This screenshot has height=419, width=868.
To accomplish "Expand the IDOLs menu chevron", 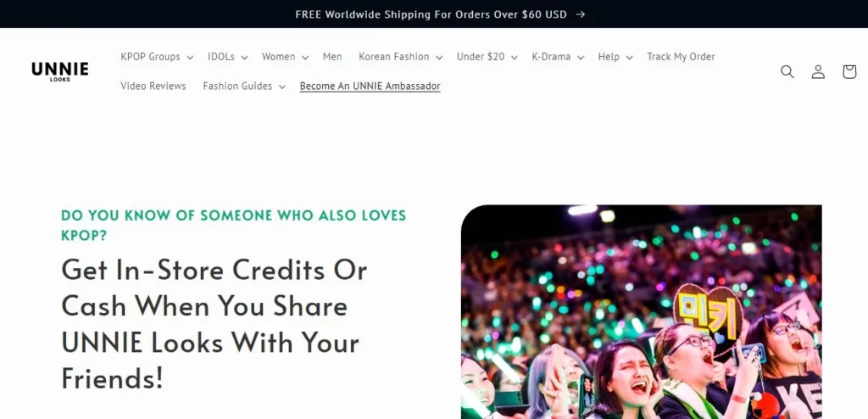I will point(244,57).
